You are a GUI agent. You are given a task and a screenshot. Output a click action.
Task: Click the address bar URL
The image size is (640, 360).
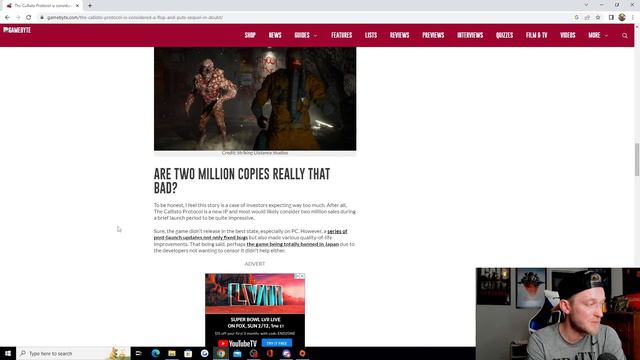coord(135,18)
